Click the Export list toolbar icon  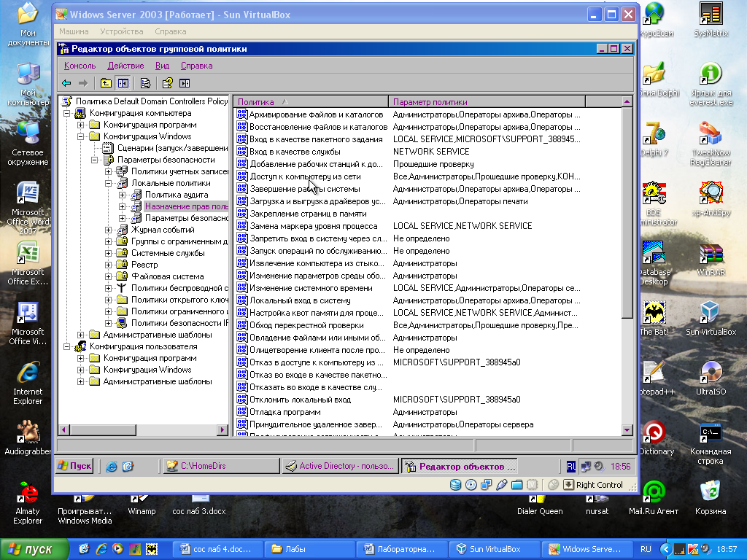pos(145,83)
